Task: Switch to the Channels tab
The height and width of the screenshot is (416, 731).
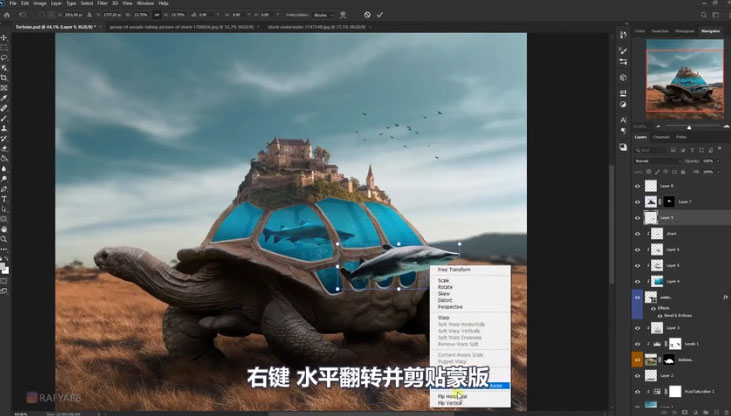Action: tap(661, 137)
